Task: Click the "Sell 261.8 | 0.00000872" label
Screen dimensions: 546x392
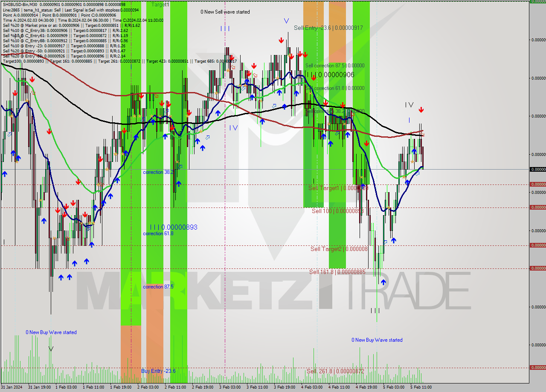Action: point(335,371)
